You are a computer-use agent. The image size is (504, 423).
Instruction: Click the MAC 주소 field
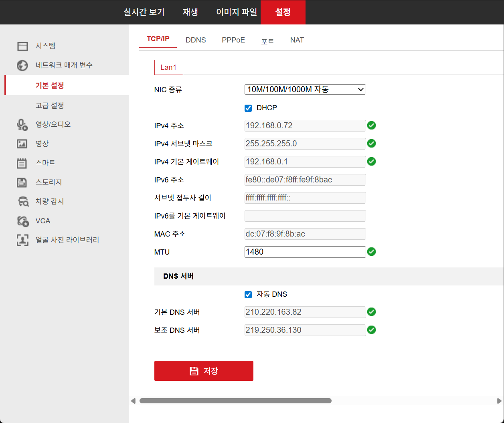[305, 234]
